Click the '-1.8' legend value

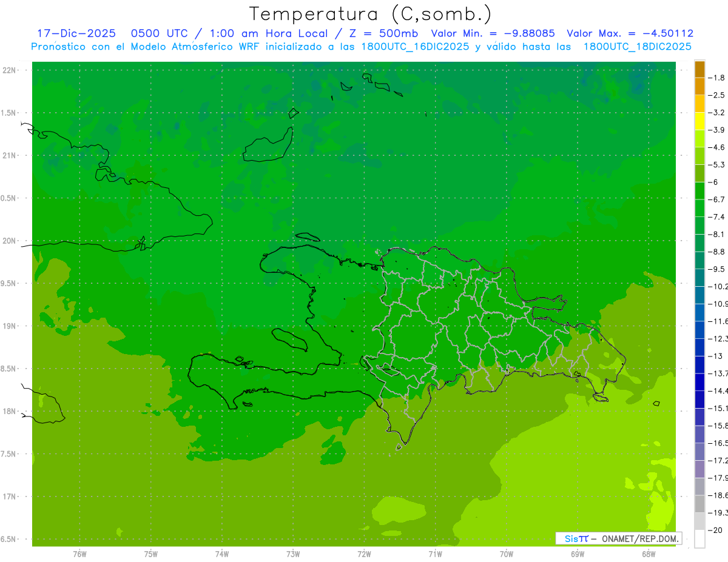point(716,78)
